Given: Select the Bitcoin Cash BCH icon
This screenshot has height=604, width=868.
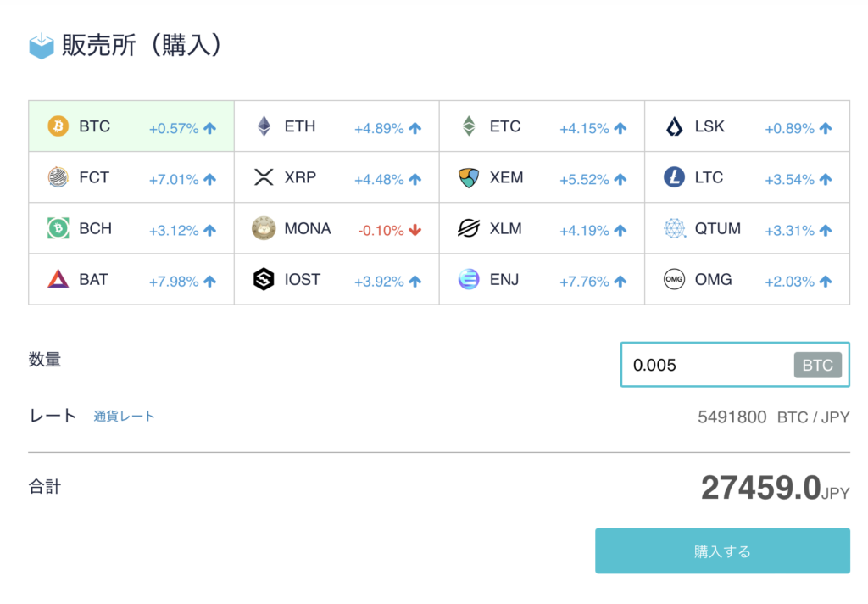Looking at the screenshot, I should click(58, 228).
